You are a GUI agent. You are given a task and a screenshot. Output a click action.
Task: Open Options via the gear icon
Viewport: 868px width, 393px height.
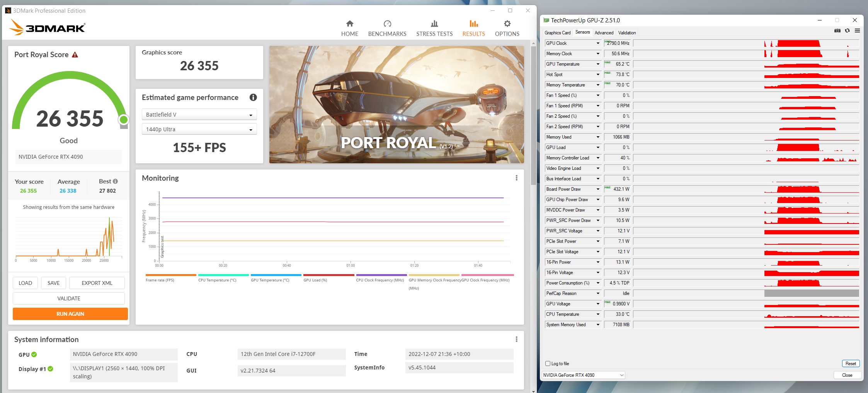[507, 24]
